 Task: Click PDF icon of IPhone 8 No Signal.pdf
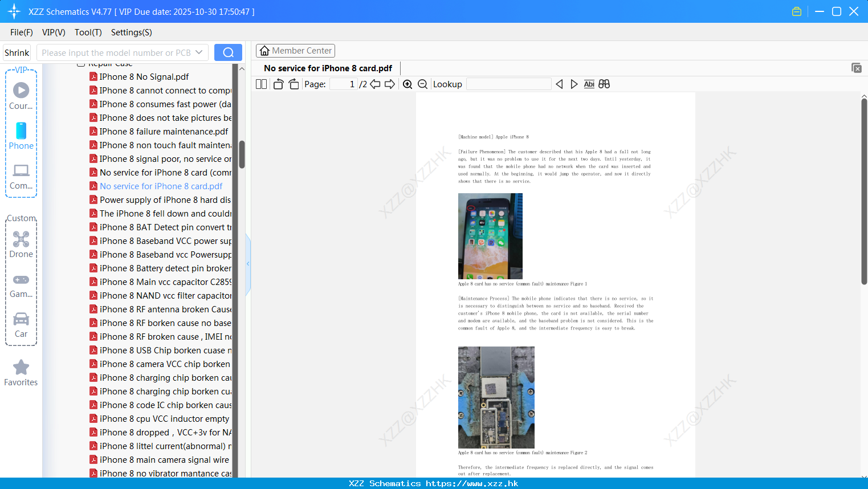[93, 76]
